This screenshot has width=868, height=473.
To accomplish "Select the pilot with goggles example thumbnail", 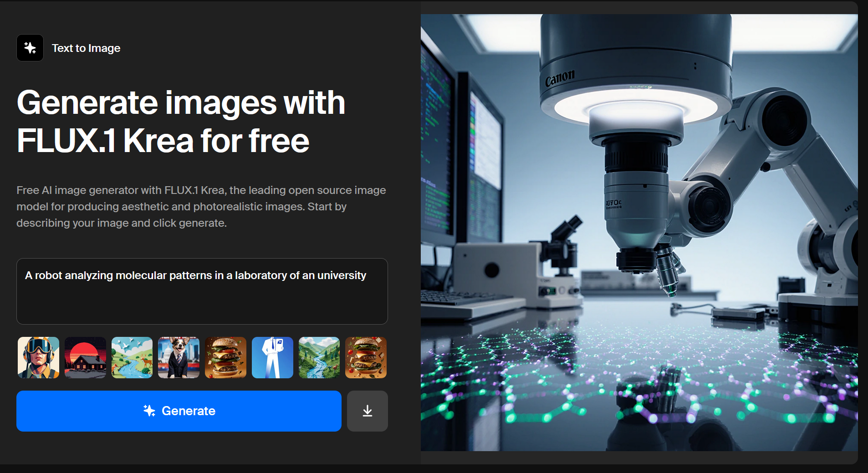I will pyautogui.click(x=39, y=357).
